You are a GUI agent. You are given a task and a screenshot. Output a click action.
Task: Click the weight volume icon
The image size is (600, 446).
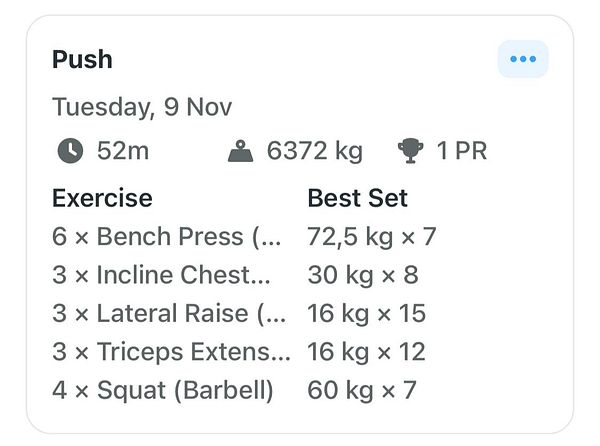tap(241, 152)
